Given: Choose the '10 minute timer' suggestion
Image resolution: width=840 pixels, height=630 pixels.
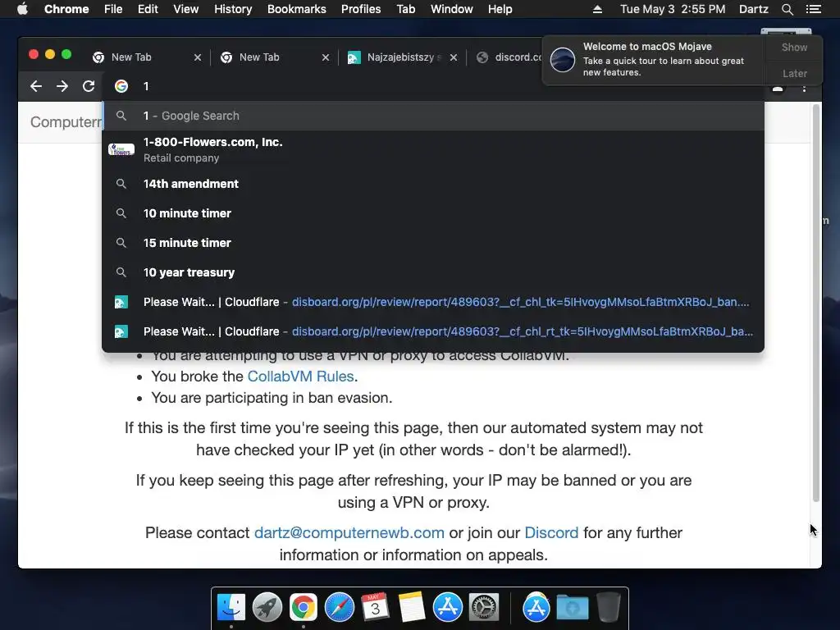Looking at the screenshot, I should point(433,213).
